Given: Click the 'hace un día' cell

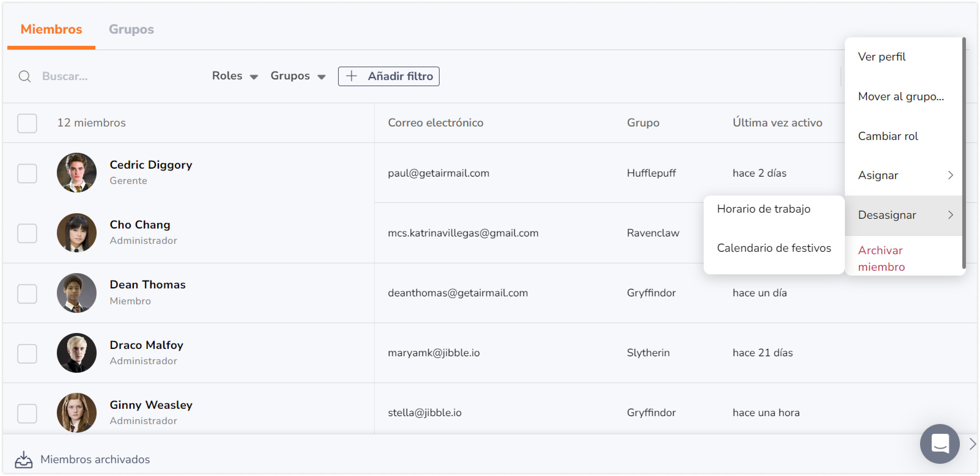Looking at the screenshot, I should tap(759, 293).
